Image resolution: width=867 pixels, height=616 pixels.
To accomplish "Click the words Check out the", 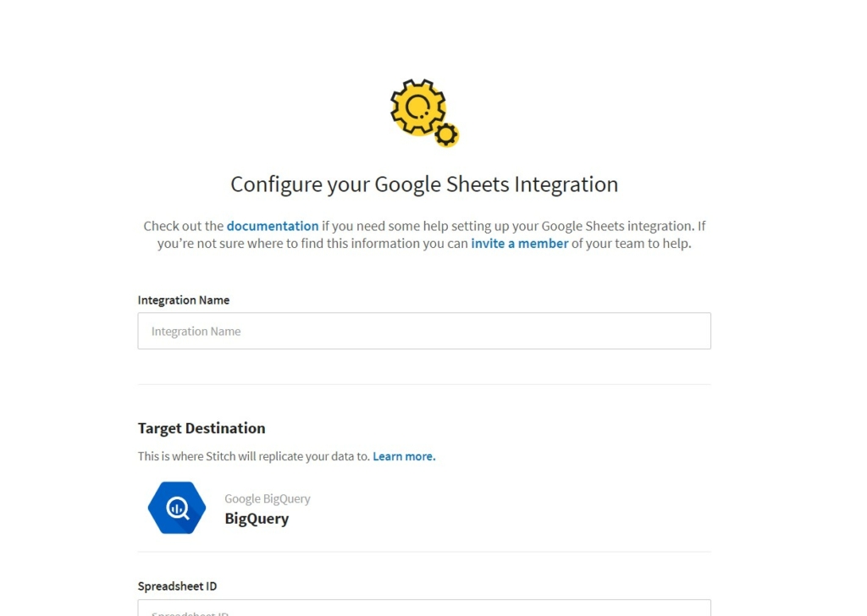I will [x=183, y=226].
